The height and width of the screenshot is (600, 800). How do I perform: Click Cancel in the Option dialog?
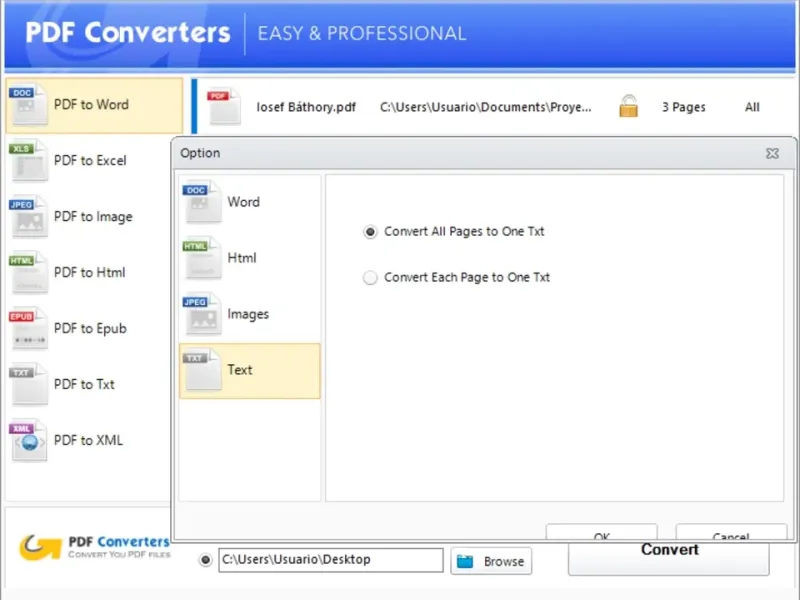click(x=731, y=532)
